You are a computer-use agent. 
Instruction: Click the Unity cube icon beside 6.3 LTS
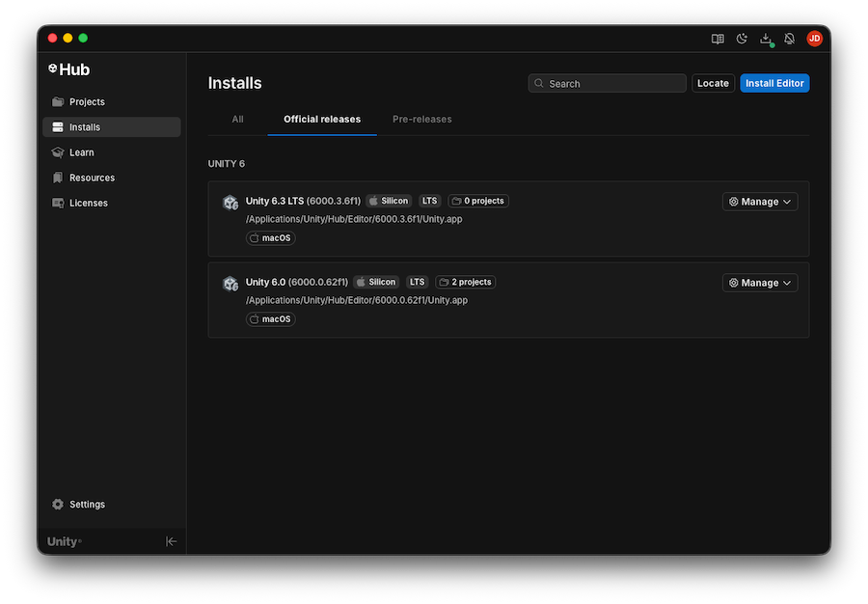231,202
